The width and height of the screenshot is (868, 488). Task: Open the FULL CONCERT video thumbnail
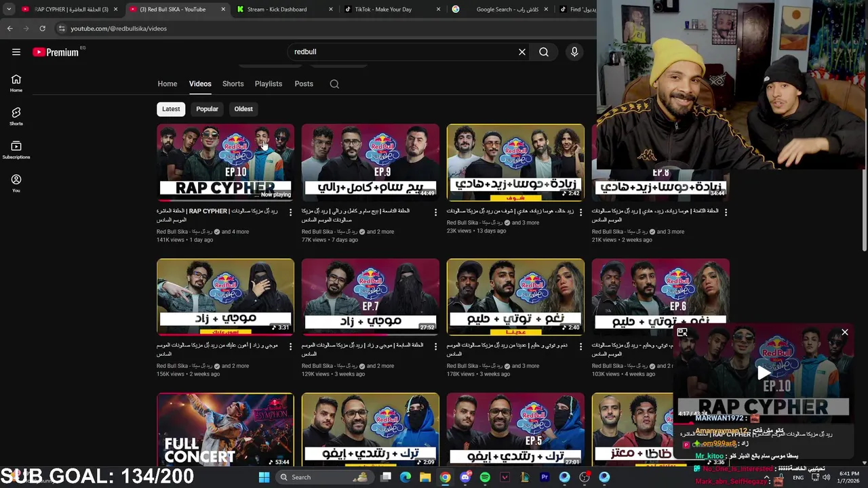(226, 430)
